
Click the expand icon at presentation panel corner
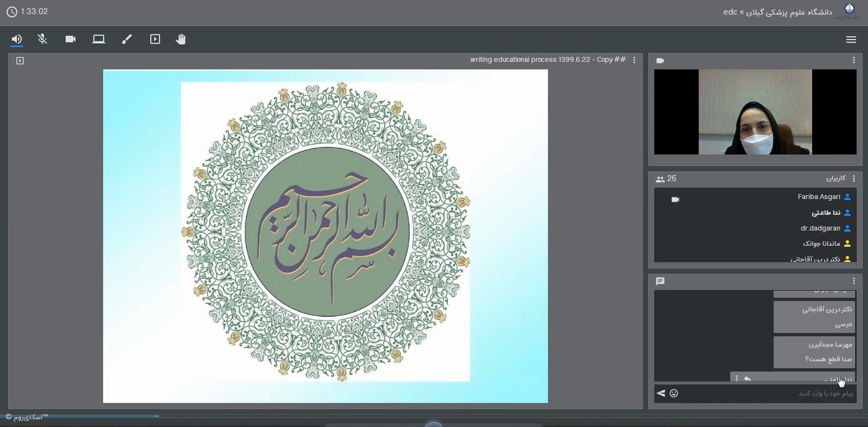pyautogui.click(x=20, y=61)
